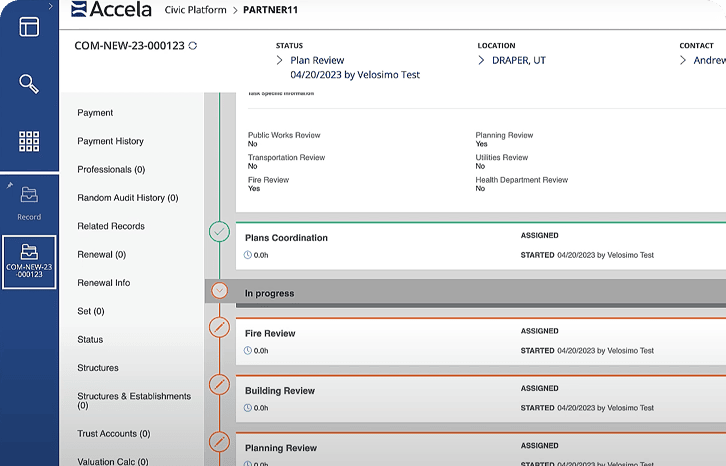Viewport: 726px width, 466px height.
Task: Select the COM-NEW-23-000123 record tab
Action: coord(29,262)
